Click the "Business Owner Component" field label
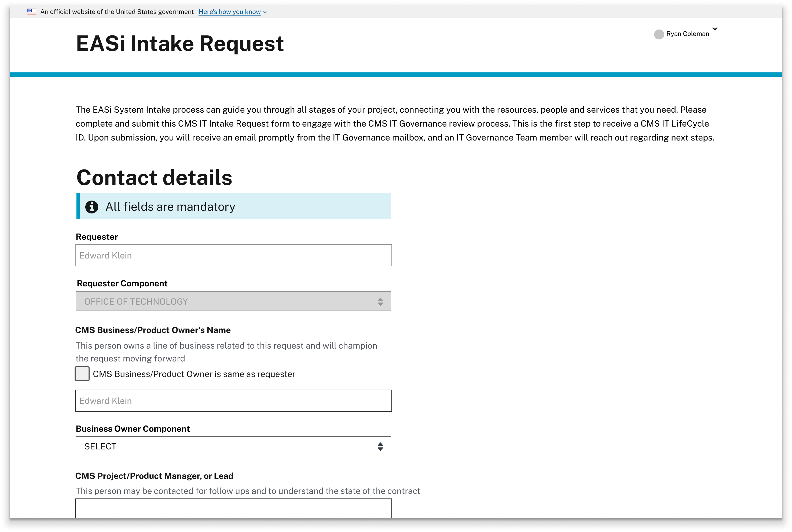792x532 pixels. pyautogui.click(x=132, y=428)
